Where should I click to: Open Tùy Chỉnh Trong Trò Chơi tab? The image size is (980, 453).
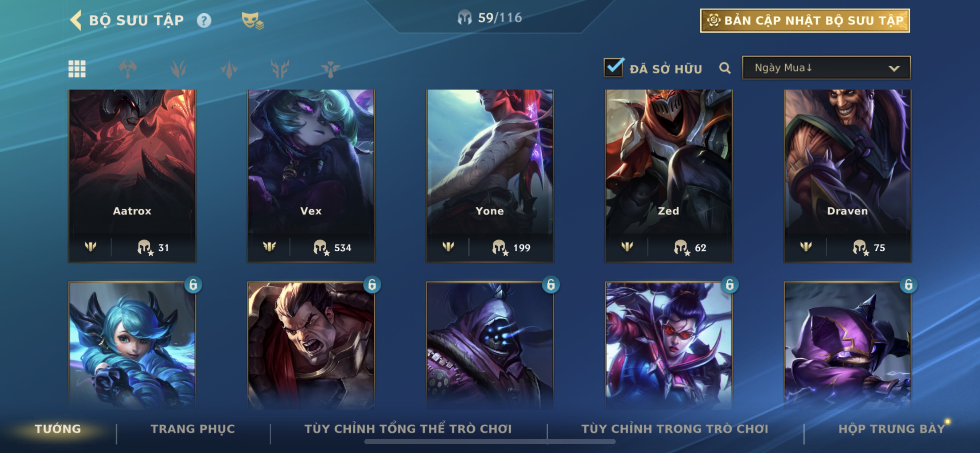(x=675, y=429)
